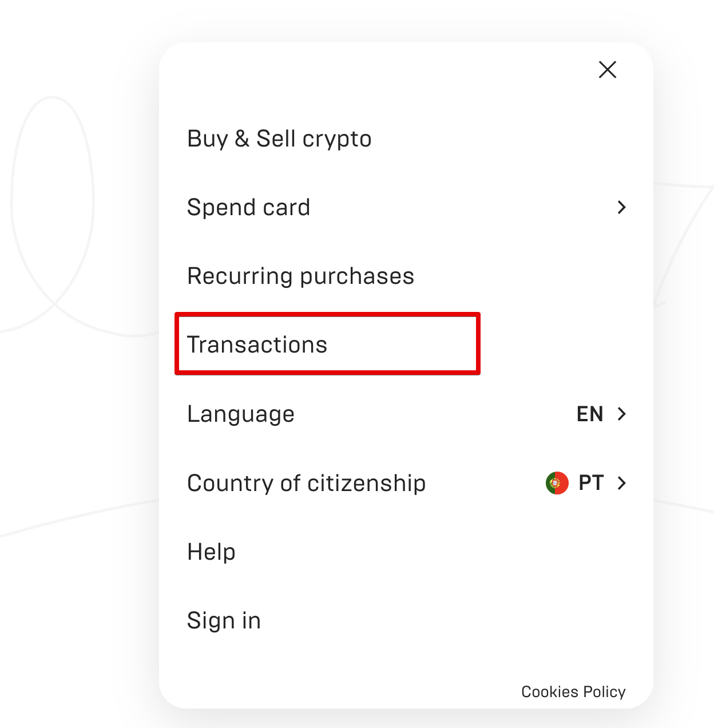Click the arrow icon on Spend card row
The image size is (714, 728).
point(622,207)
